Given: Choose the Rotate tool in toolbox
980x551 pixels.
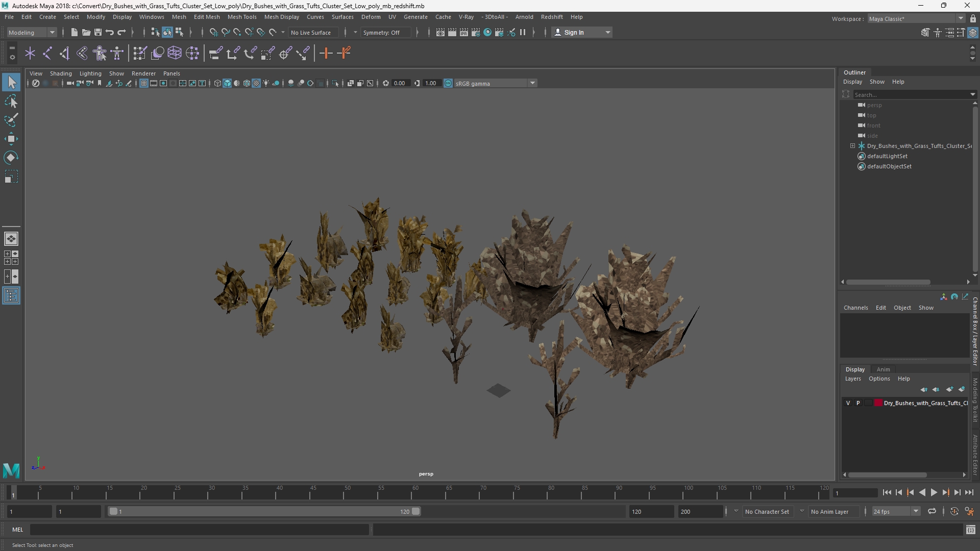Looking at the screenshot, I should click(11, 158).
